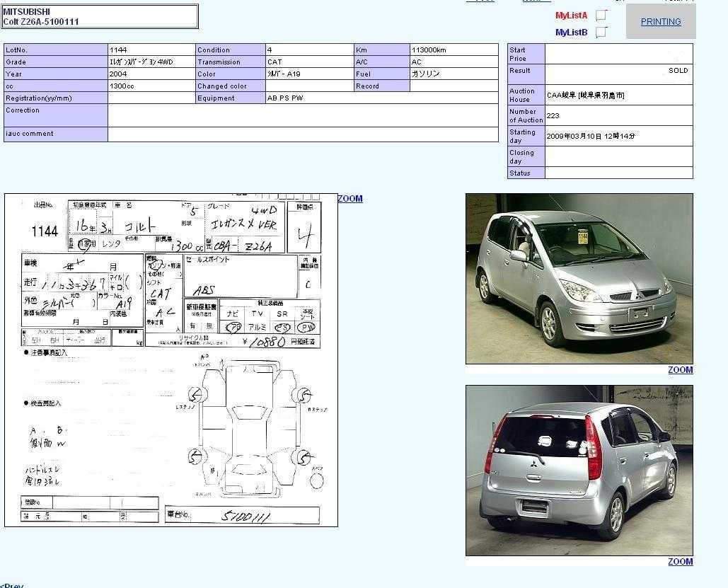Check the MyListA checkbox

tap(601, 15)
